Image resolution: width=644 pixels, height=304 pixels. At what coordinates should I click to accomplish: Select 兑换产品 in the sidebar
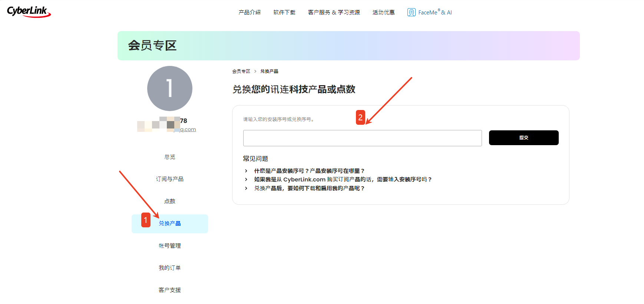click(170, 224)
